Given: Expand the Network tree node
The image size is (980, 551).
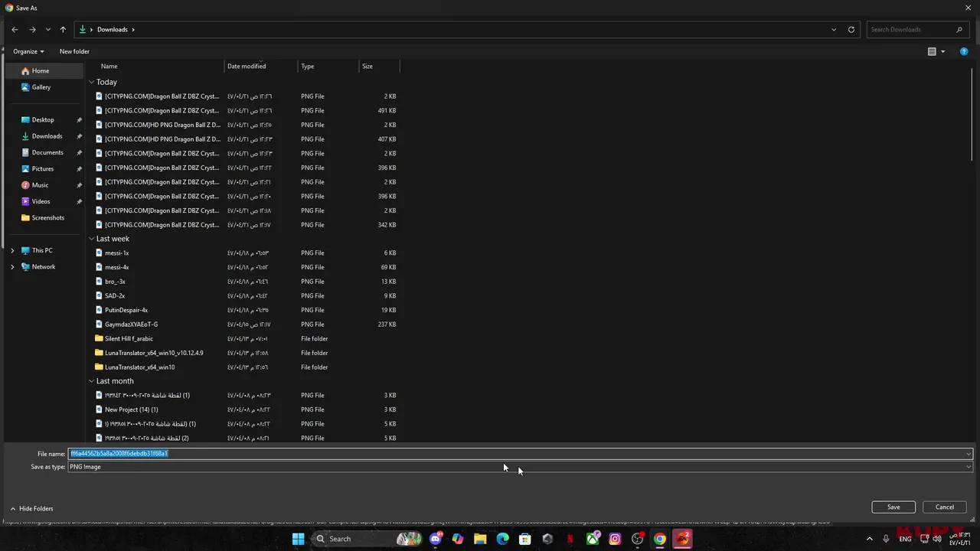Looking at the screenshot, I should [12, 266].
